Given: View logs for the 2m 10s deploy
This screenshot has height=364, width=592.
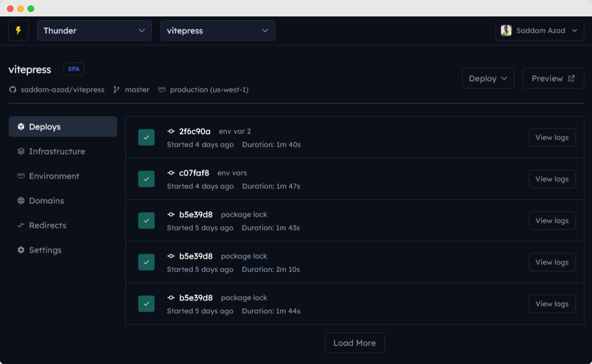Looking at the screenshot, I should point(552,262).
